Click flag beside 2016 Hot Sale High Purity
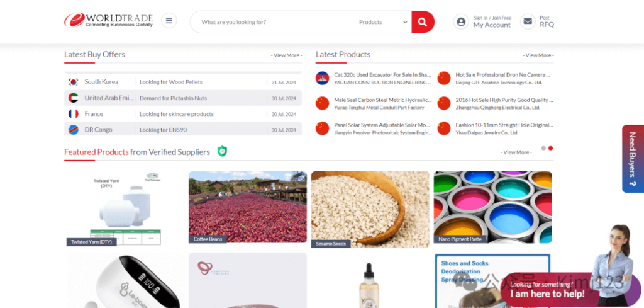The height and width of the screenshot is (308, 644). 444,103
